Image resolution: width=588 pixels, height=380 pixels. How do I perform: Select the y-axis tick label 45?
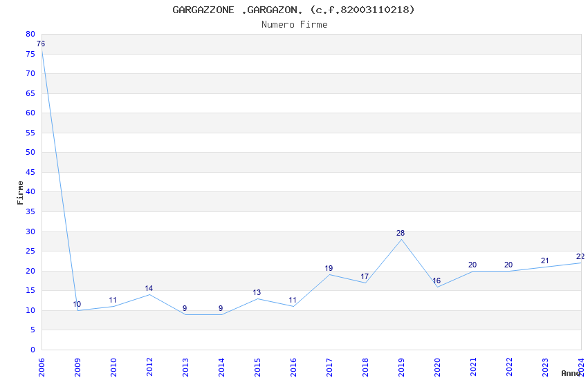pyautogui.click(x=30, y=172)
